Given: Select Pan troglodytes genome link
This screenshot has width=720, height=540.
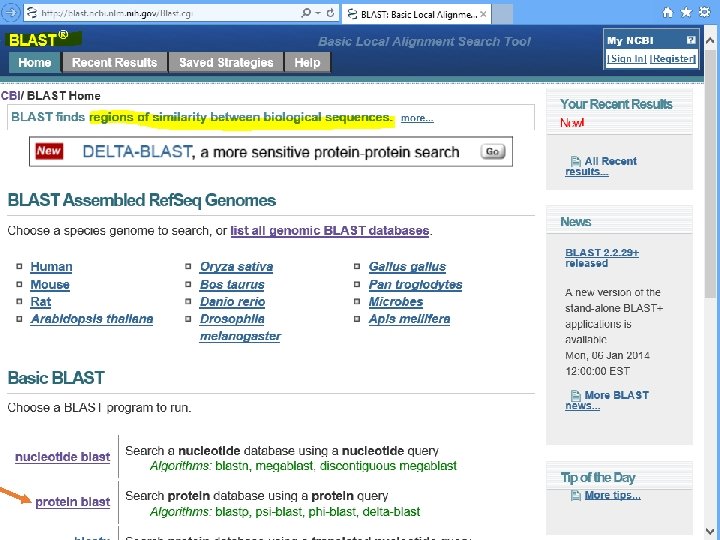Looking at the screenshot, I should (415, 285).
